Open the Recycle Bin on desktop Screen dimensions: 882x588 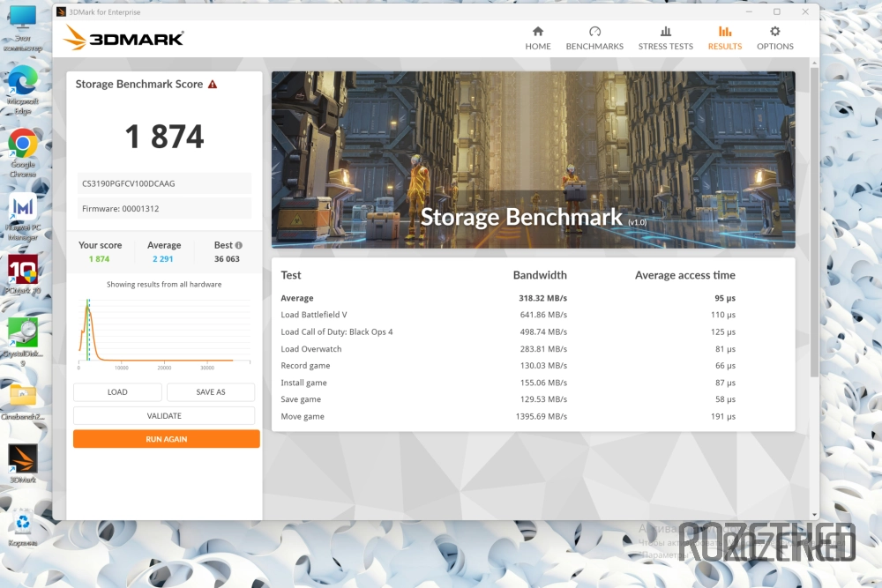22,523
